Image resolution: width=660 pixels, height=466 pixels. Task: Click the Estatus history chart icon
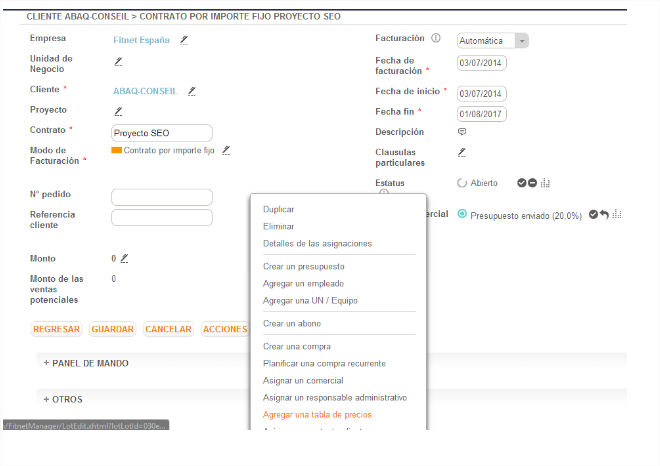pos(546,183)
